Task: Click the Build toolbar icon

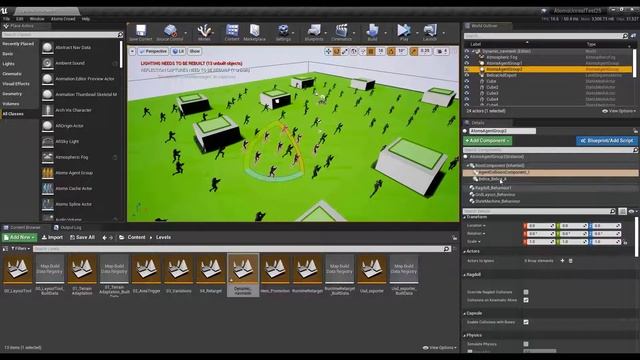Action: click(x=372, y=33)
